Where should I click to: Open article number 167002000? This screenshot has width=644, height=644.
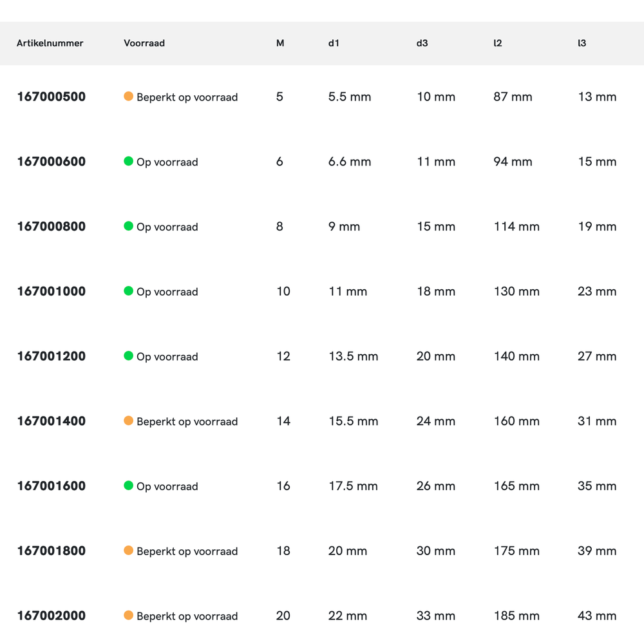(x=51, y=616)
